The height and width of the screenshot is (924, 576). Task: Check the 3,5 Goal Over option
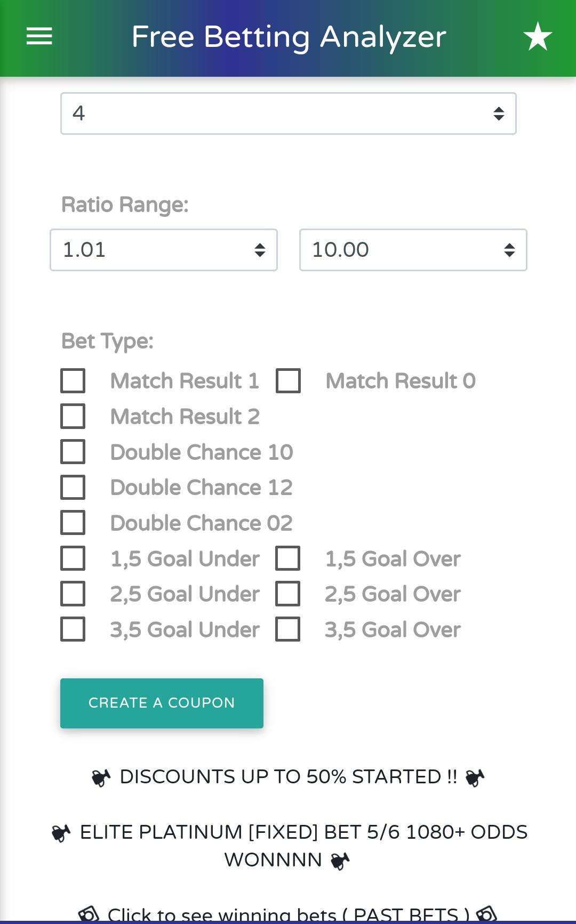pos(288,629)
